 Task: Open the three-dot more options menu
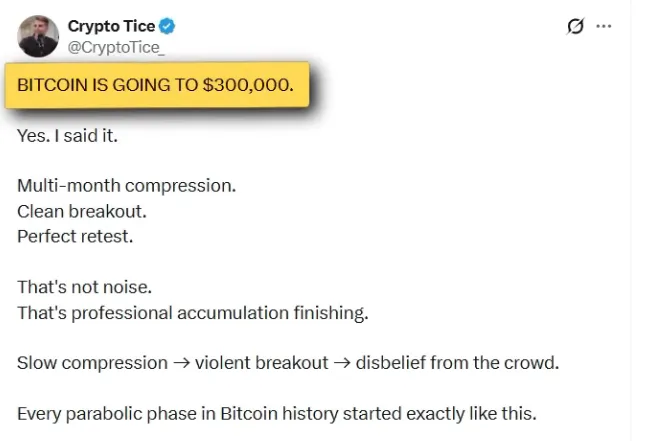tap(603, 27)
